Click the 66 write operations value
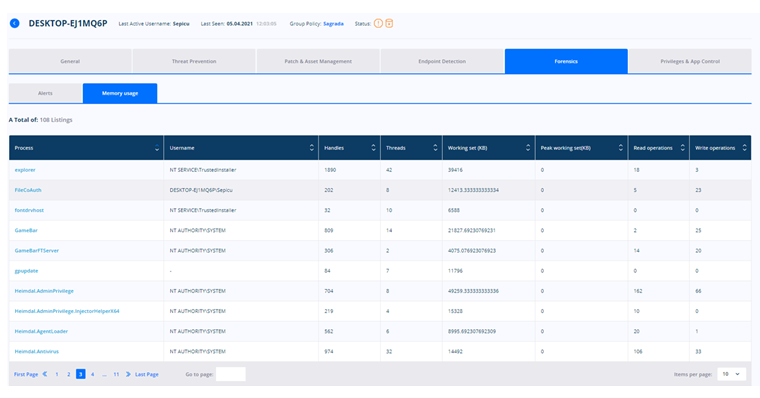Viewport: 760px width, 398px height. [698, 291]
